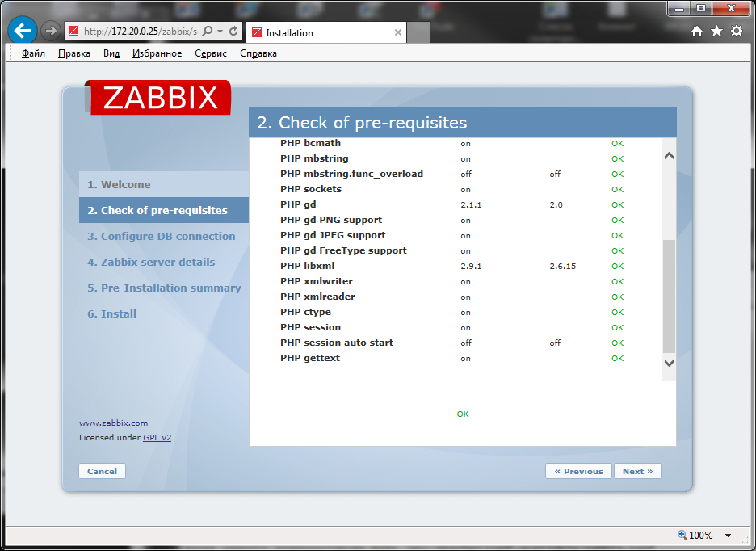Viewport: 756px width, 551px height.
Task: Click the 2. Check of pre-requisites heading
Action: pyautogui.click(x=362, y=123)
